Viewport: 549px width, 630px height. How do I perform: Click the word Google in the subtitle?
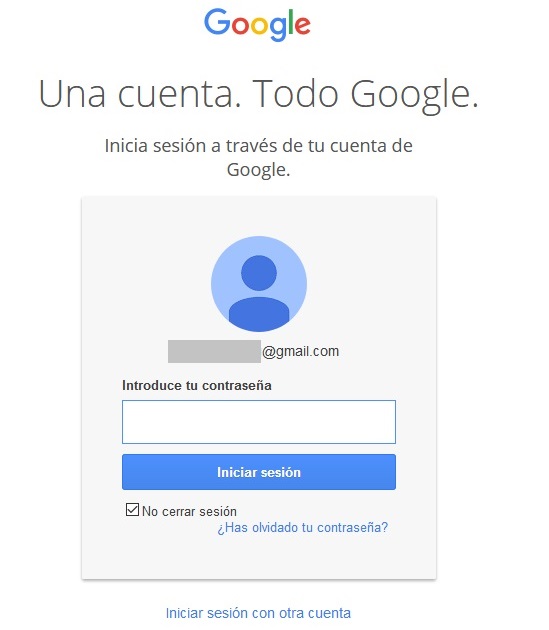pyautogui.click(x=256, y=170)
